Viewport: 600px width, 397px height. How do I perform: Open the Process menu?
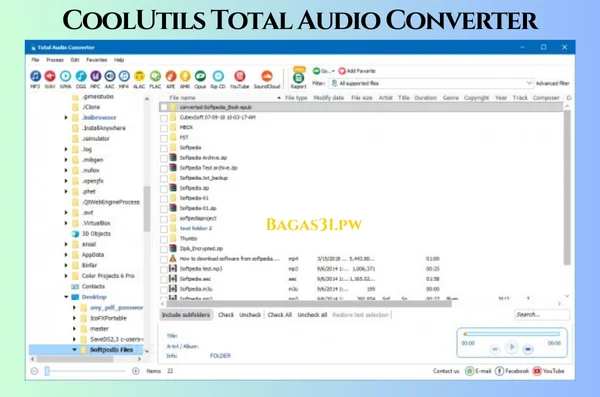click(55, 60)
